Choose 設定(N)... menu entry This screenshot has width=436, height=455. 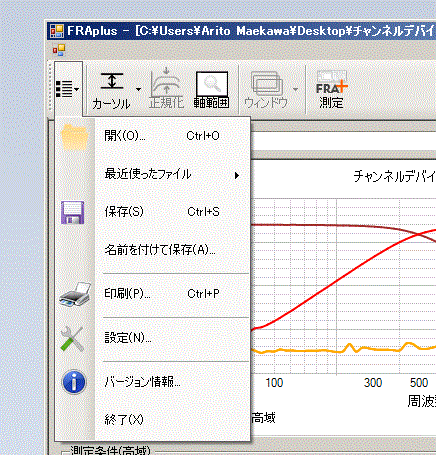click(128, 338)
